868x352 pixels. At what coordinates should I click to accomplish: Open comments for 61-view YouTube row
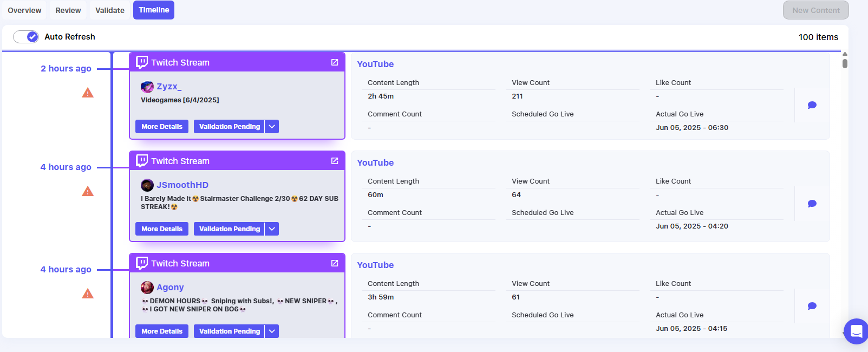click(812, 306)
